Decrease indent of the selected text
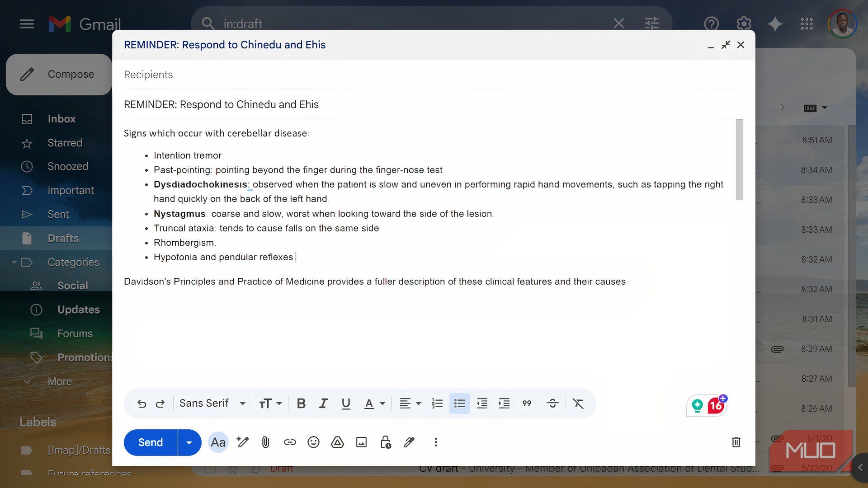The height and width of the screenshot is (488, 868). [482, 404]
